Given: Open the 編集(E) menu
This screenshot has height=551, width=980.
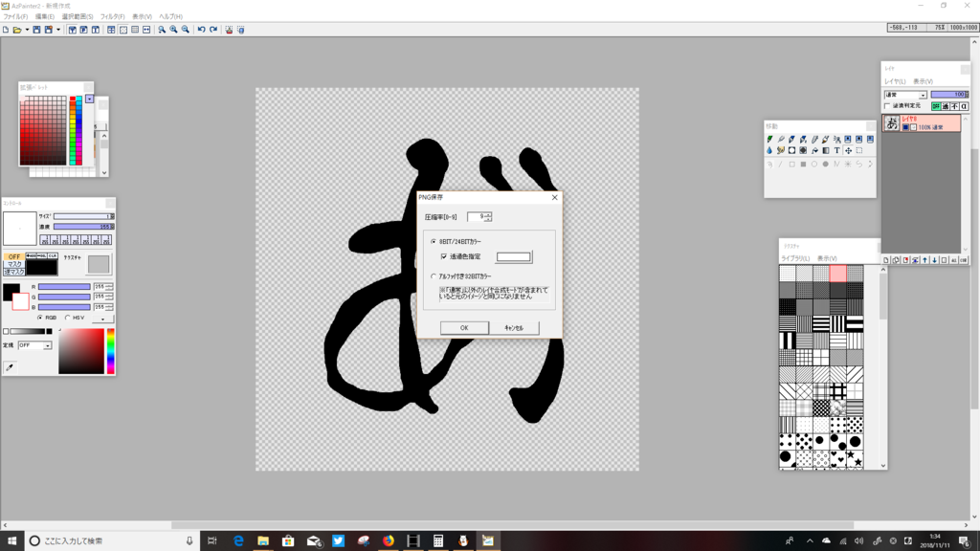Looking at the screenshot, I should click(44, 17).
